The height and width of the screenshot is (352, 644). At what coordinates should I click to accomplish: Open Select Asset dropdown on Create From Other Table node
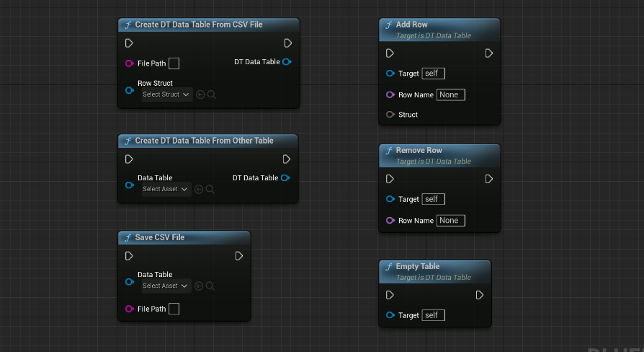coord(165,189)
